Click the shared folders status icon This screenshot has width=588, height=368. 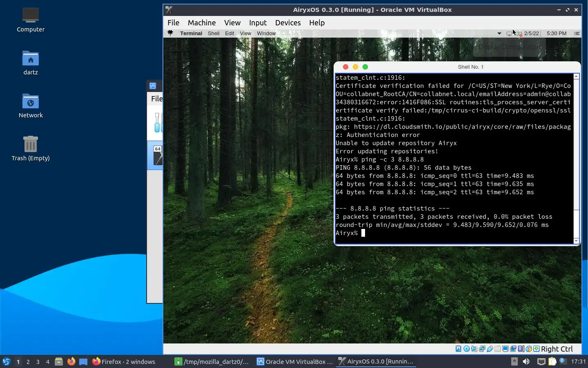(497, 349)
